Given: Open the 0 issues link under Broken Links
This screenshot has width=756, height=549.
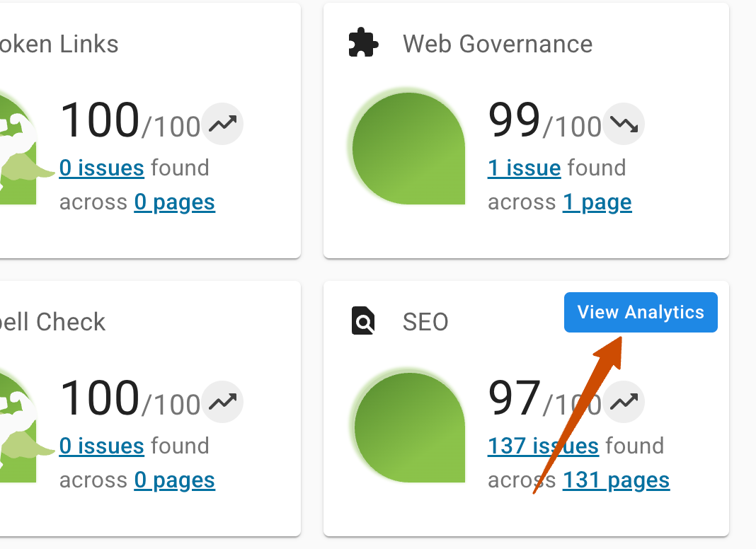Looking at the screenshot, I should point(101,168).
